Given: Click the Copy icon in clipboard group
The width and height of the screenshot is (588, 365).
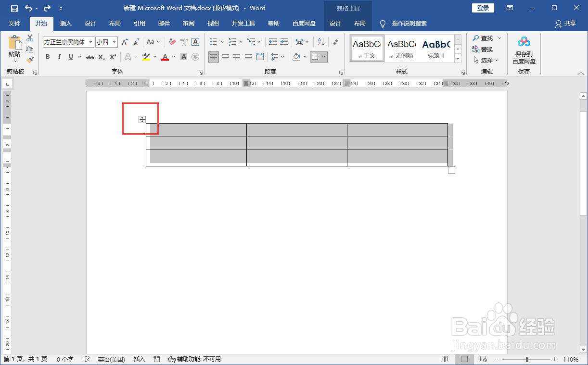Looking at the screenshot, I should coord(30,49).
